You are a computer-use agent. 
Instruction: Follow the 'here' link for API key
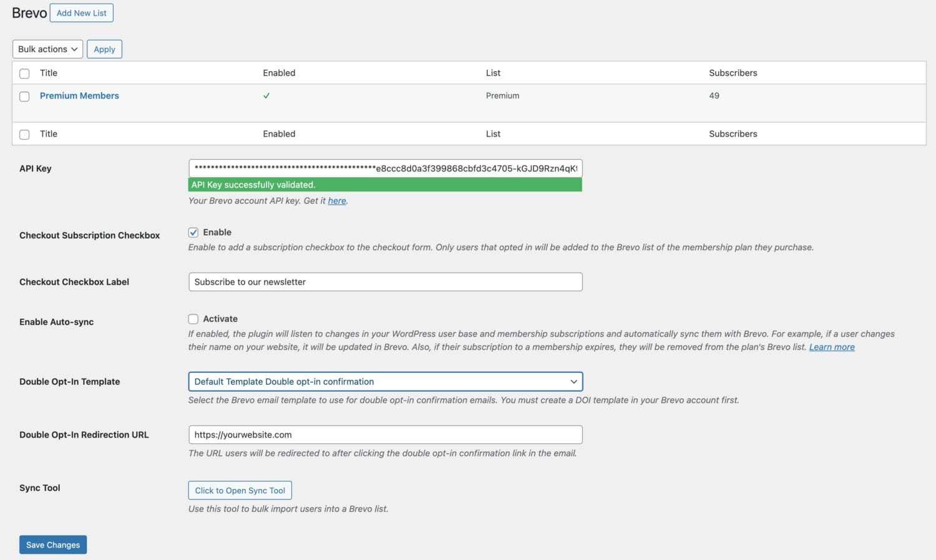337,201
